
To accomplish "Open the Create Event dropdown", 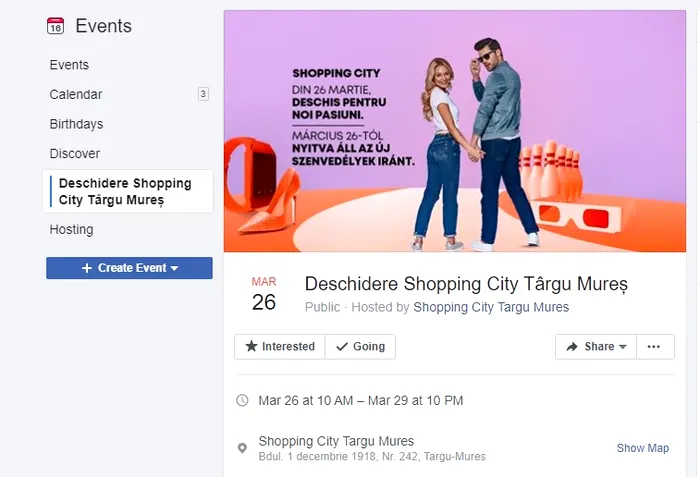I will 129,268.
